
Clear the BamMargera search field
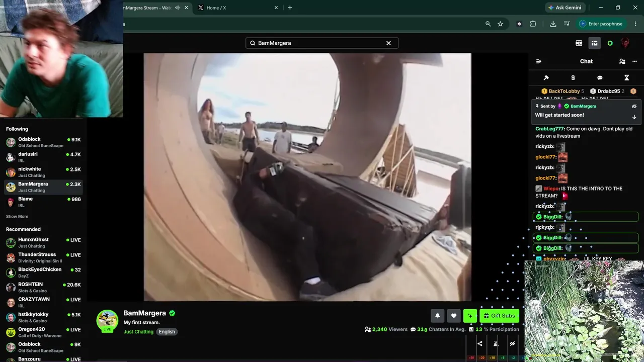(388, 43)
